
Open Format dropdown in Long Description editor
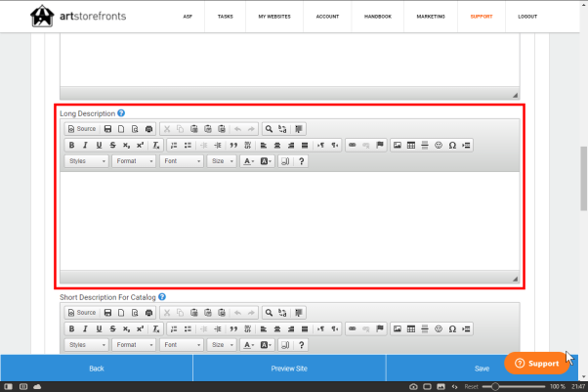(x=133, y=161)
